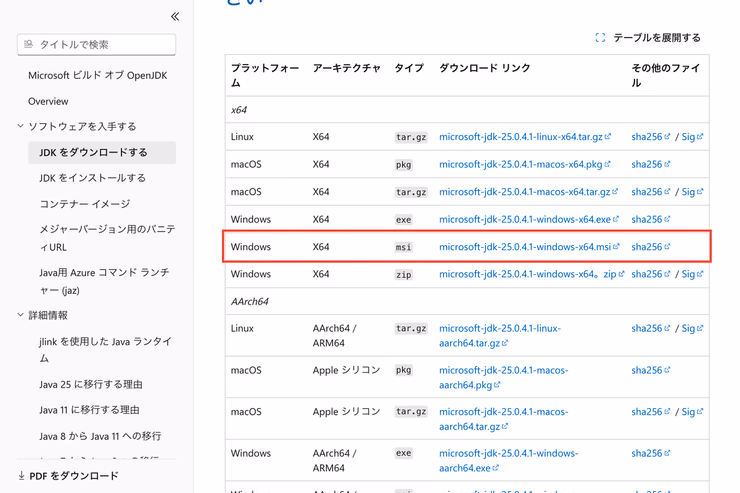Click プラットフォーム column header
Image resolution: width=740 pixels, height=493 pixels.
pos(265,75)
